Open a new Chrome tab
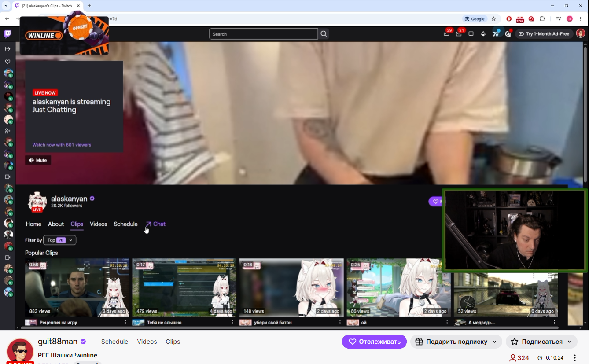589x364 pixels. pyautogui.click(x=89, y=6)
